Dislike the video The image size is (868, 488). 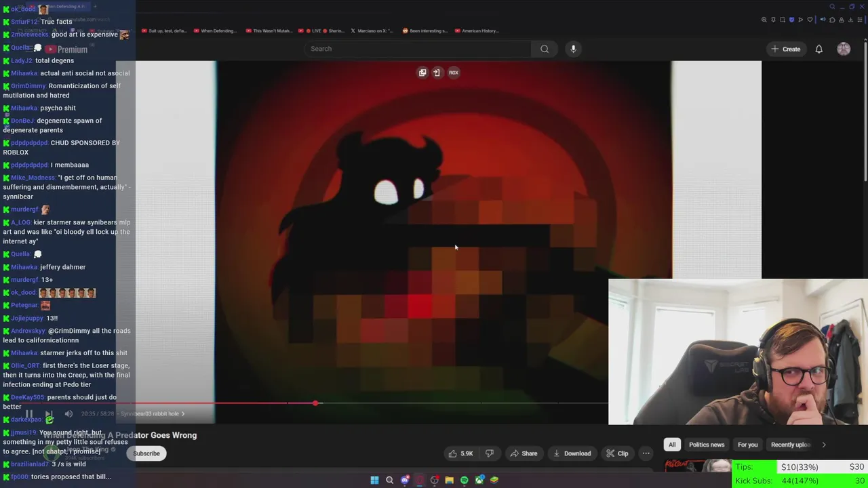[x=490, y=453]
